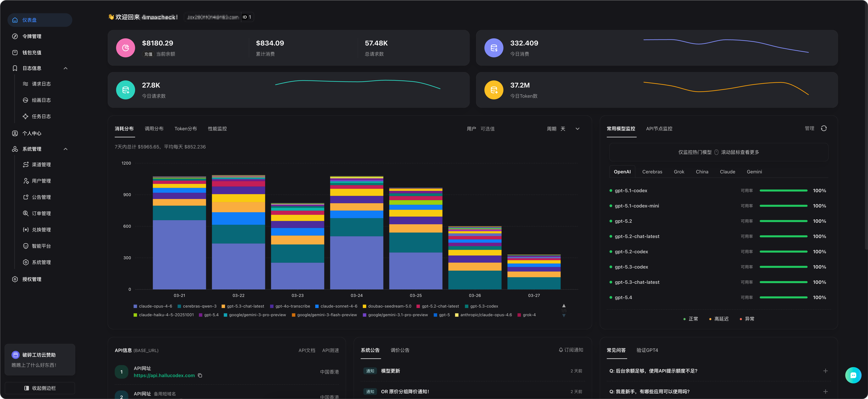
Task: Switch to the Token分布 tab
Action: [x=185, y=129]
